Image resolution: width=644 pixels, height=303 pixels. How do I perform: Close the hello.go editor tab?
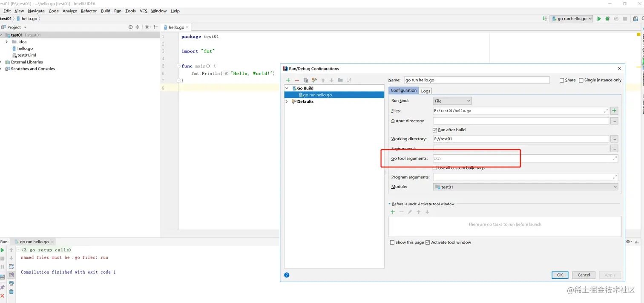[x=187, y=27]
